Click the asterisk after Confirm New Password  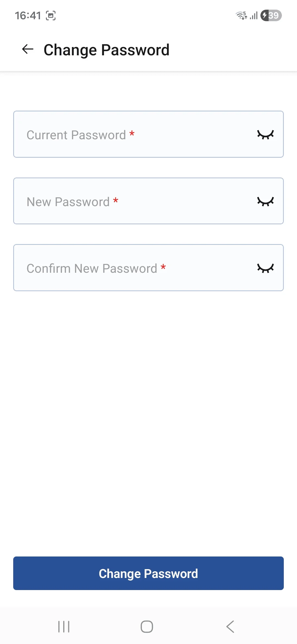pyautogui.click(x=163, y=267)
